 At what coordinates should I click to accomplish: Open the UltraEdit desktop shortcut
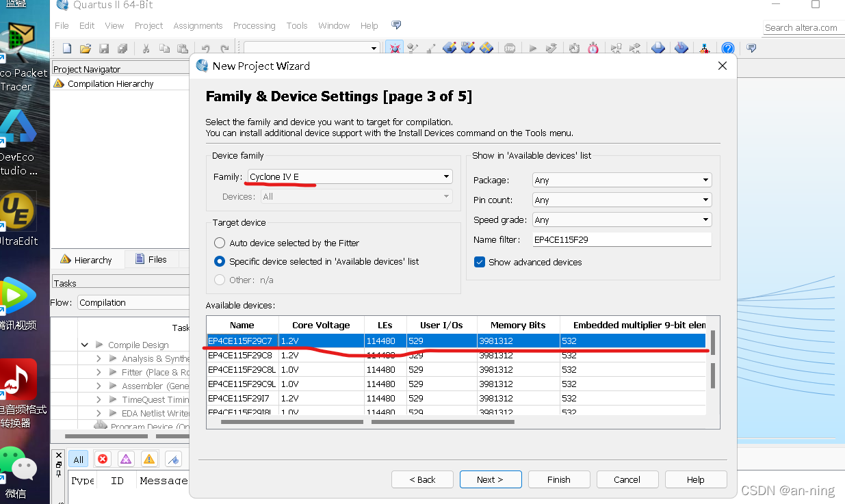tap(18, 218)
